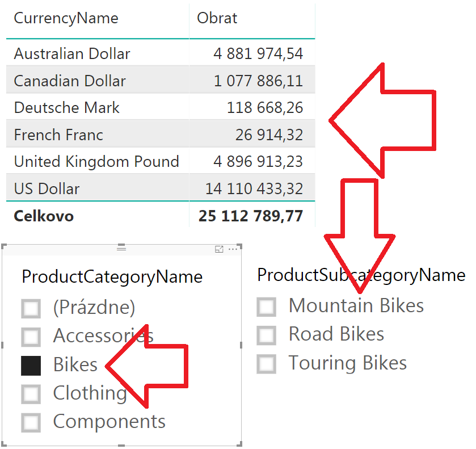Open focus mode icon on category slicer
This screenshot has width=476, height=449.
[219, 249]
